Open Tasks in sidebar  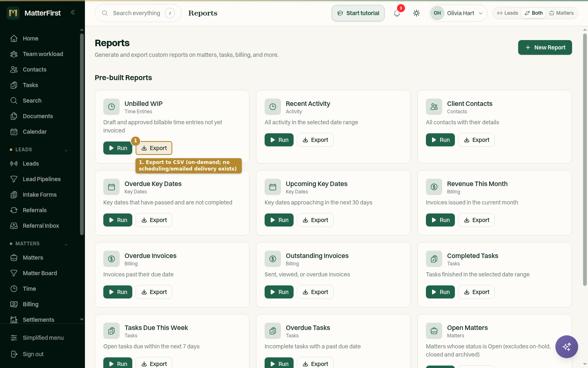(39, 85)
